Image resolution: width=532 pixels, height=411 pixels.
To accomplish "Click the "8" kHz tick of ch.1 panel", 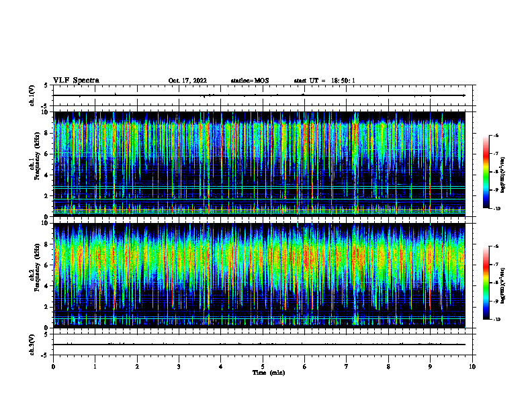I will coord(47,133).
